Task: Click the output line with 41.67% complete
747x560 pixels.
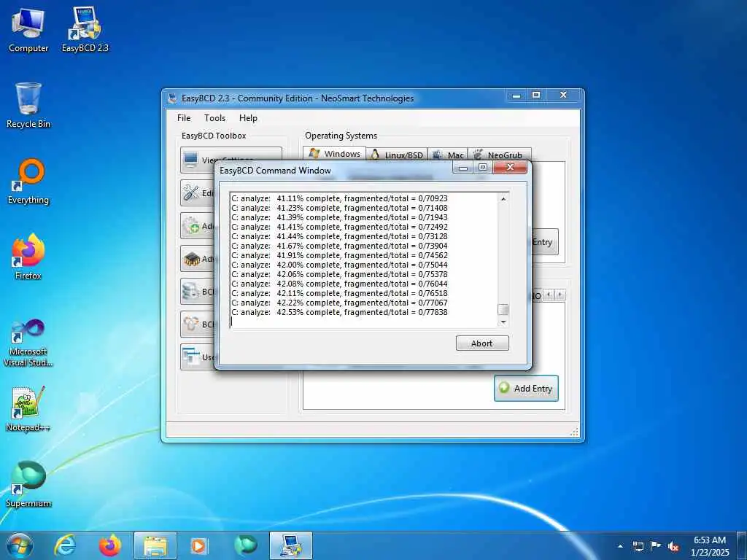Action: (x=339, y=246)
